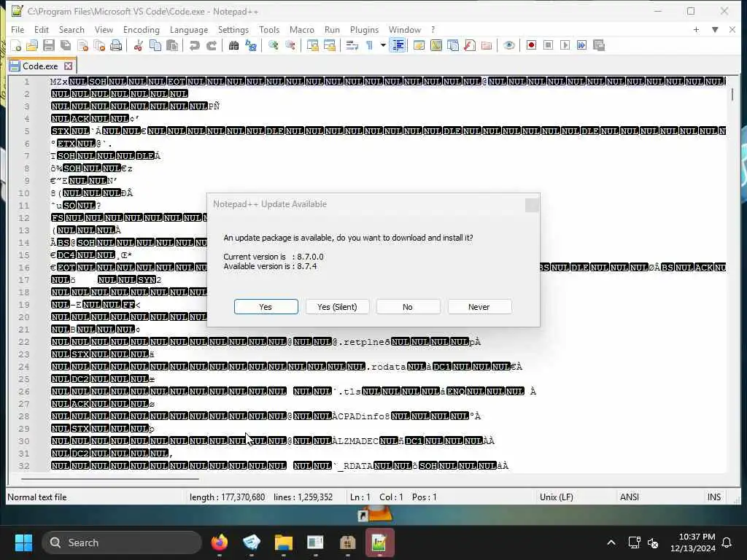This screenshot has width=747, height=560.
Task: Open the View menu
Action: point(104,29)
